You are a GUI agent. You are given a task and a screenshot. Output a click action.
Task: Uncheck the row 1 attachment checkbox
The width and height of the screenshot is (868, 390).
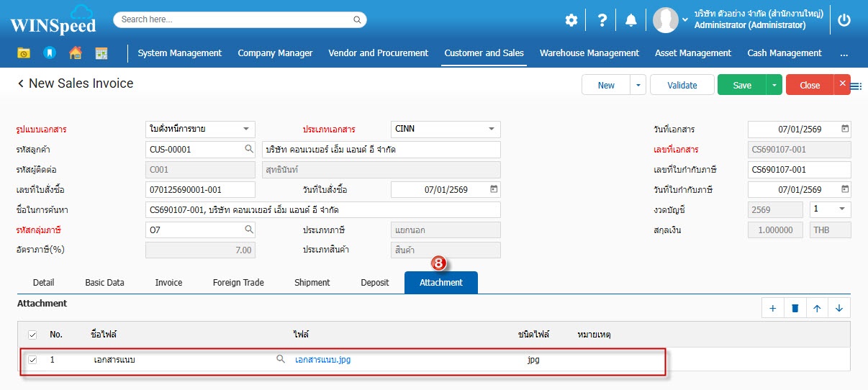pos(32,360)
